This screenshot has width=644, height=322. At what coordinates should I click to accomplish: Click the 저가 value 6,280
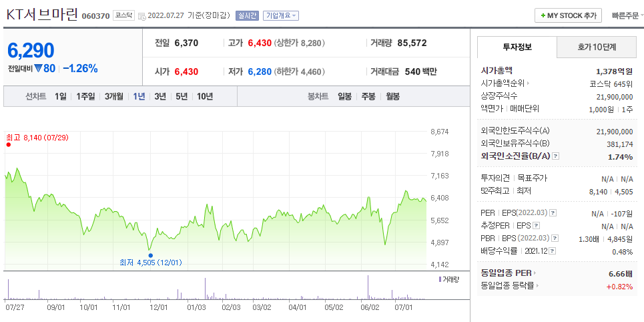[260, 71]
